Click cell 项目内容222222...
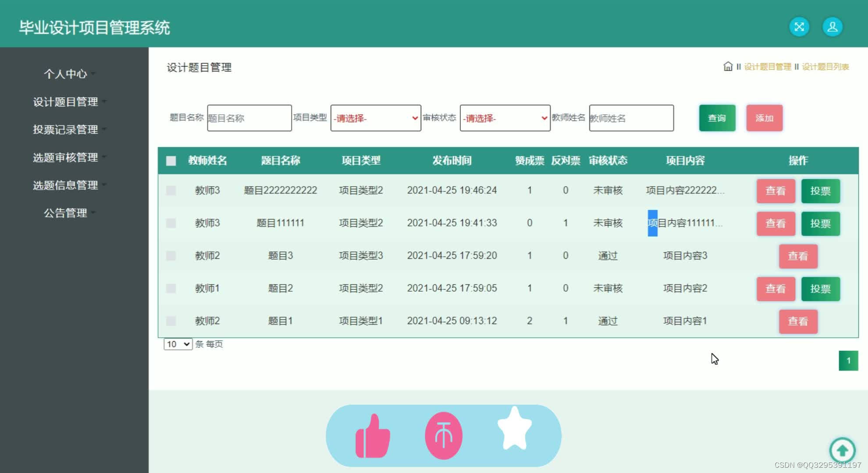The height and width of the screenshot is (473, 868). [685, 191]
